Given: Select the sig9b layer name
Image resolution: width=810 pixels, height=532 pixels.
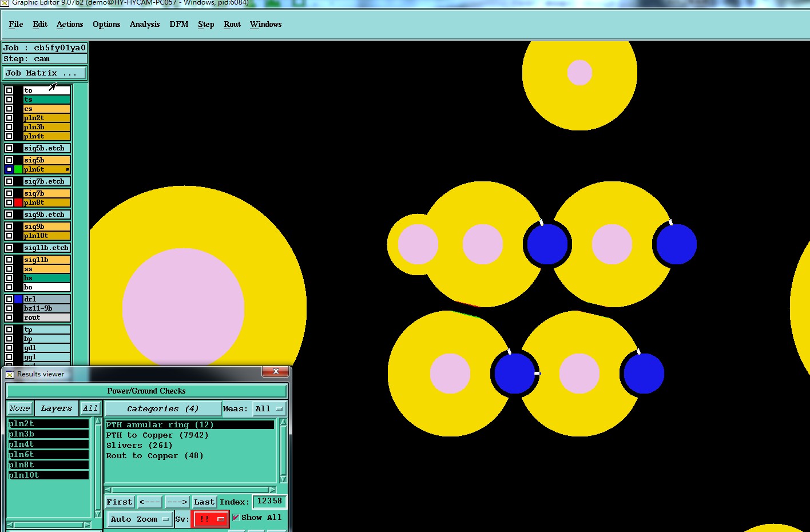Looking at the screenshot, I should (x=47, y=227).
